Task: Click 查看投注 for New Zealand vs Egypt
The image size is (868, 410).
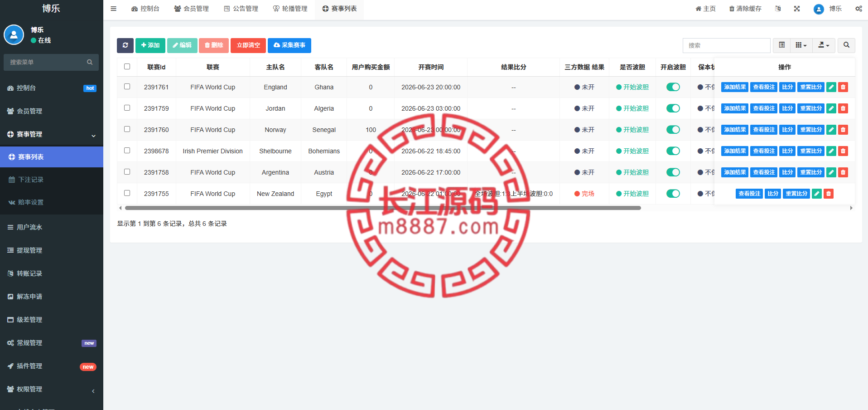Action: [x=749, y=194]
